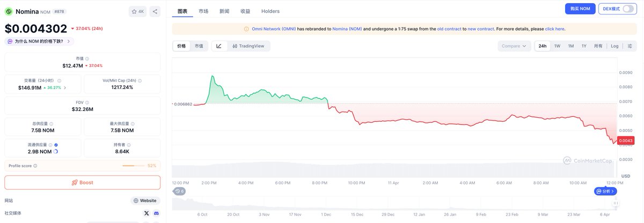Toggle the DEX模式 switch

pyautogui.click(x=627, y=9)
